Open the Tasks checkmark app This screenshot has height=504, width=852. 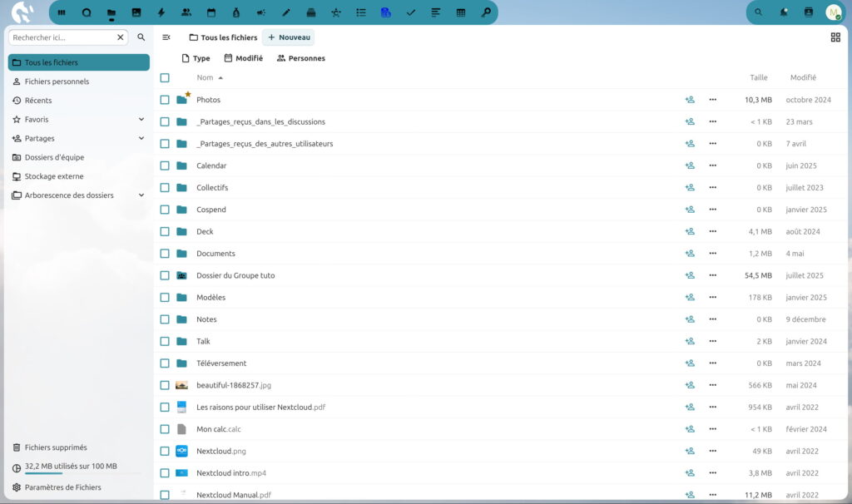tap(411, 12)
